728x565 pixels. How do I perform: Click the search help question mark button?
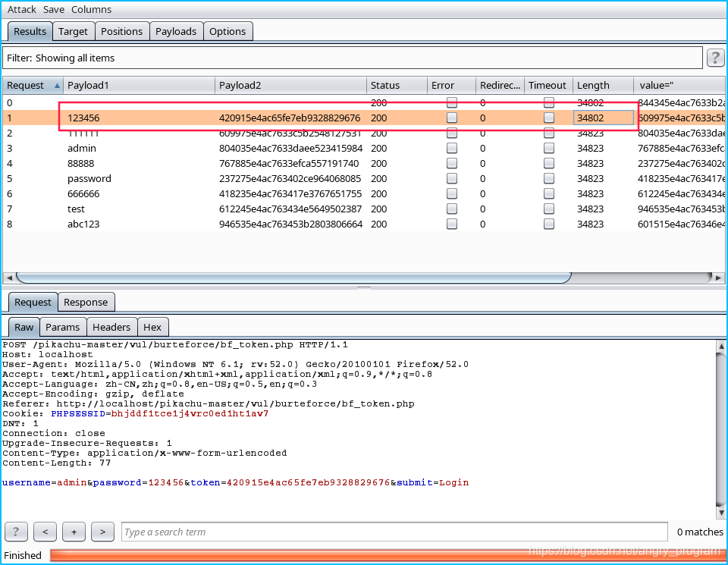16,532
